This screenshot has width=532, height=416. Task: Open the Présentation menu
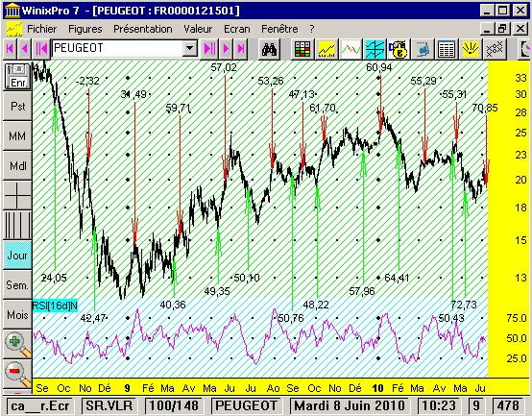pyautogui.click(x=143, y=29)
